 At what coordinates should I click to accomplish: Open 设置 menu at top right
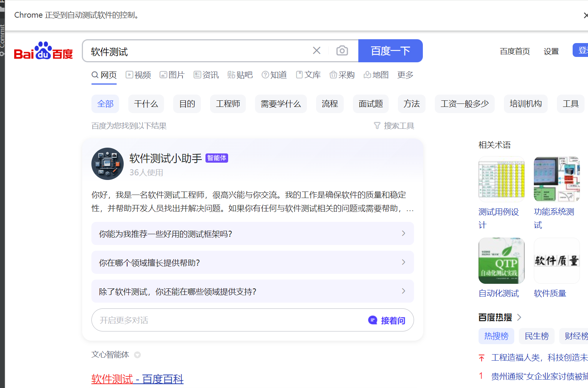551,51
